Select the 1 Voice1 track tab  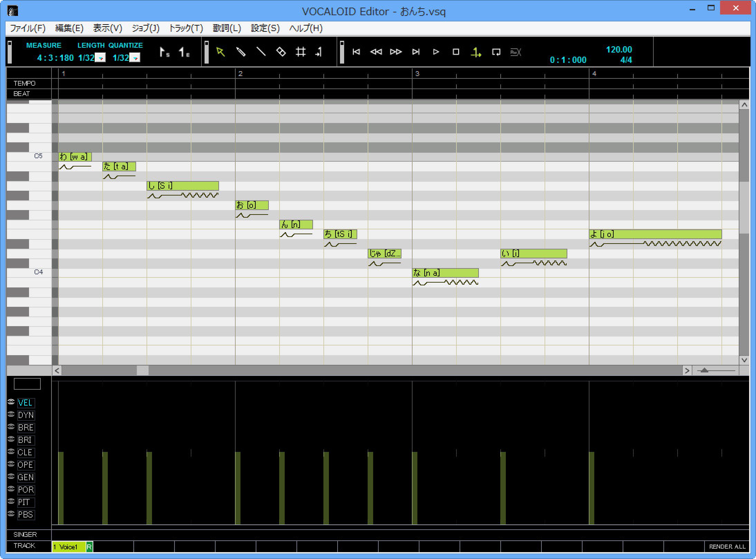coord(68,547)
